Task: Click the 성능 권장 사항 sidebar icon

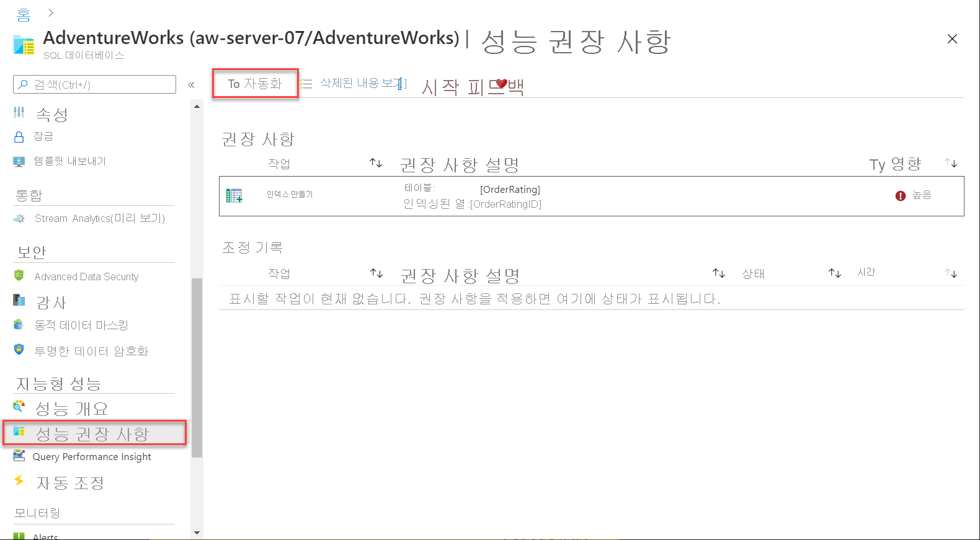Action: (19, 432)
